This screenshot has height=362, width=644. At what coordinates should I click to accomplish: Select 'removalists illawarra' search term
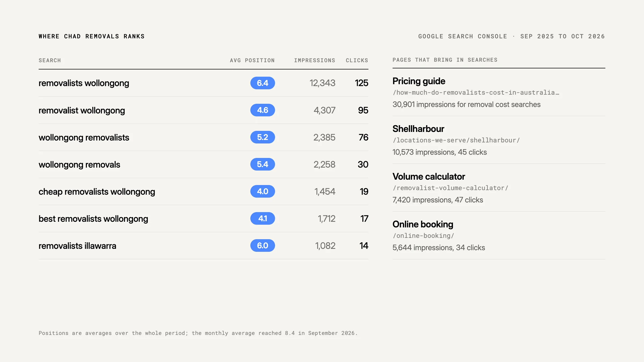click(x=77, y=246)
